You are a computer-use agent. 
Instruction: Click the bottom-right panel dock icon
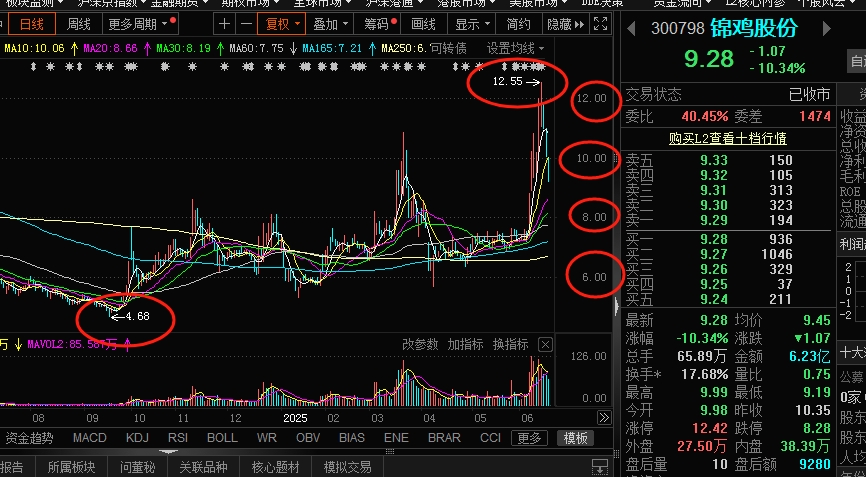pos(599,467)
